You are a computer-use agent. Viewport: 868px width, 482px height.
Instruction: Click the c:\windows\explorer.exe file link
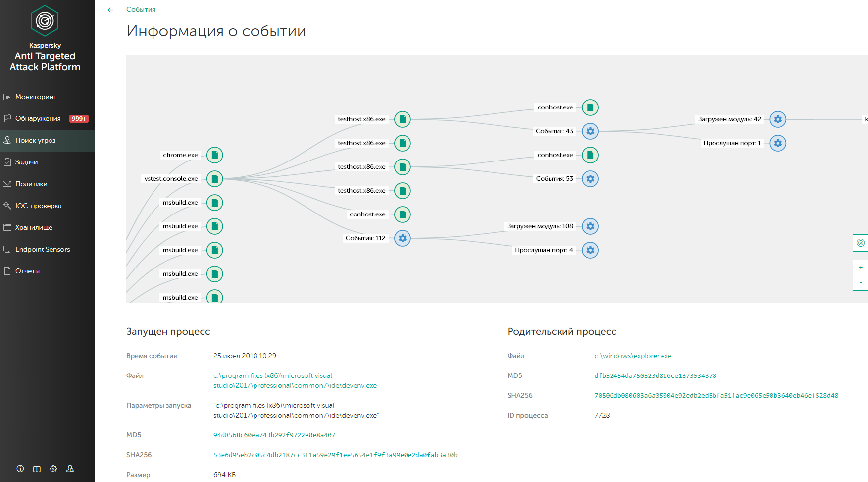point(633,356)
